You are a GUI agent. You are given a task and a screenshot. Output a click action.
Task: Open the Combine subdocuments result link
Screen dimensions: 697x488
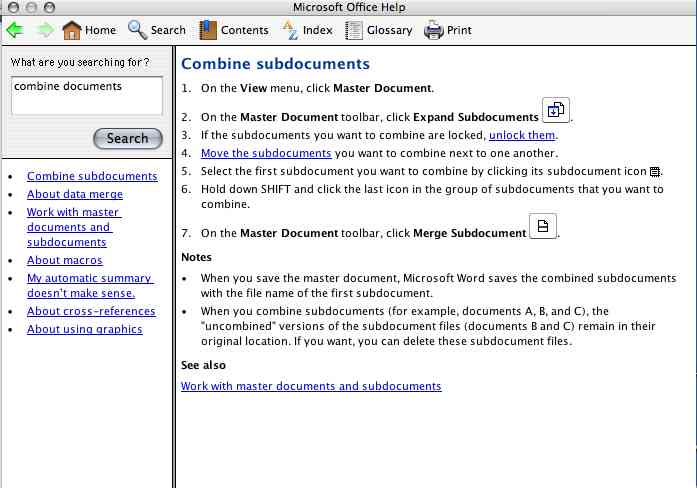92,176
